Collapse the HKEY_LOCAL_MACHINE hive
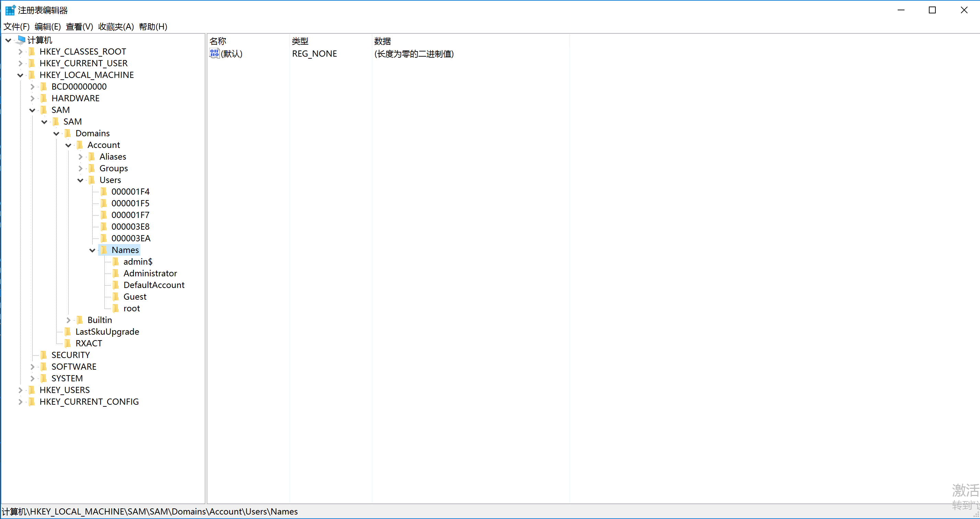The height and width of the screenshot is (519, 980). point(21,75)
